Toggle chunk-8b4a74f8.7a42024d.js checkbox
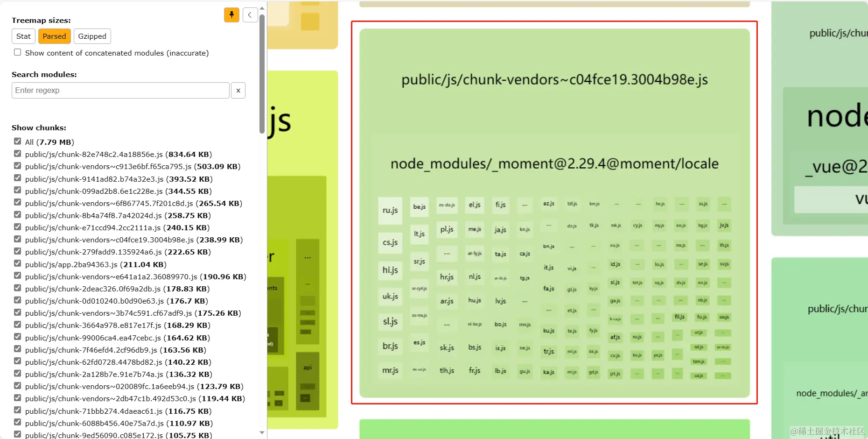 (x=18, y=215)
